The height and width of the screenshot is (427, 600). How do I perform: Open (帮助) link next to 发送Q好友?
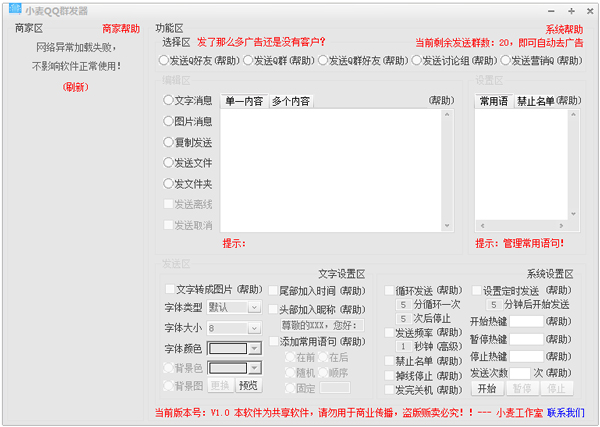click(227, 60)
